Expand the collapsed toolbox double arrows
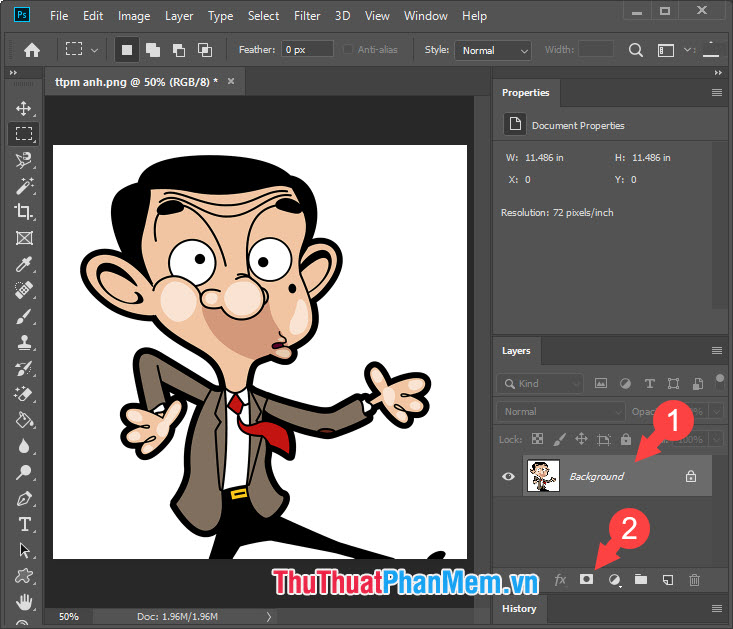 point(13,72)
